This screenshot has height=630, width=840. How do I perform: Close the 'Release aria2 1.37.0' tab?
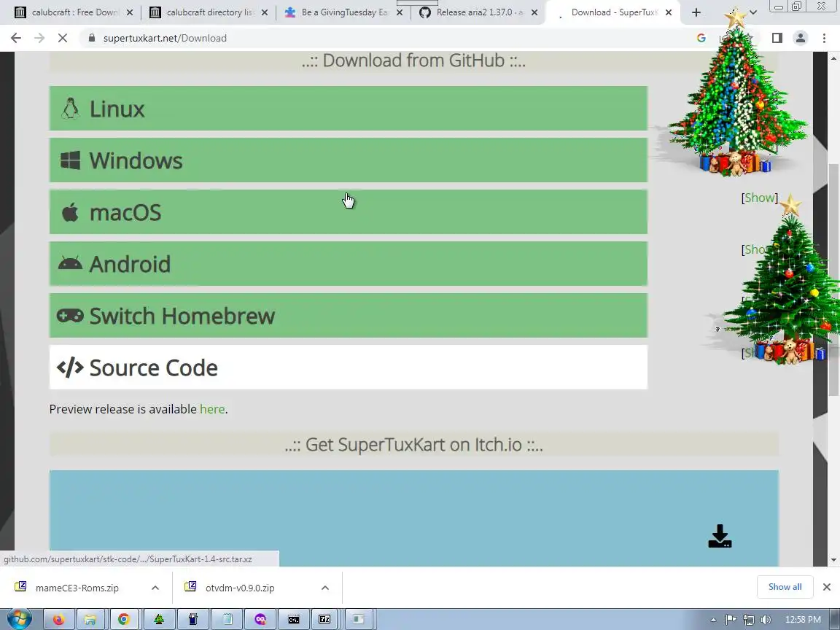pyautogui.click(x=534, y=12)
